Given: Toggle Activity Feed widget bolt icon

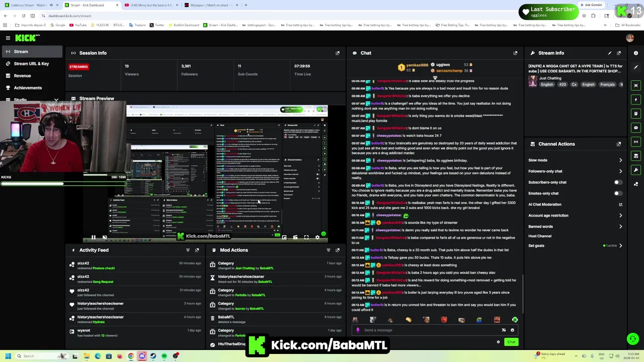Looking at the screenshot, I should coord(636,100).
